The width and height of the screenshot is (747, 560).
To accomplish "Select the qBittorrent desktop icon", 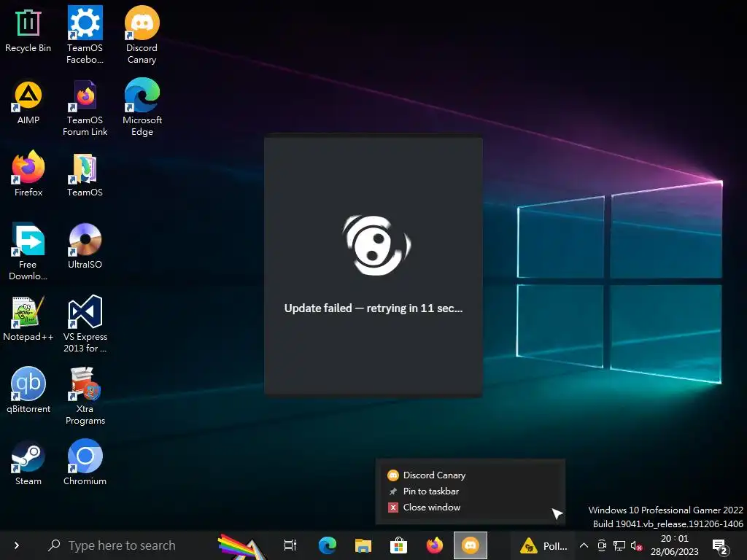I will [28, 391].
